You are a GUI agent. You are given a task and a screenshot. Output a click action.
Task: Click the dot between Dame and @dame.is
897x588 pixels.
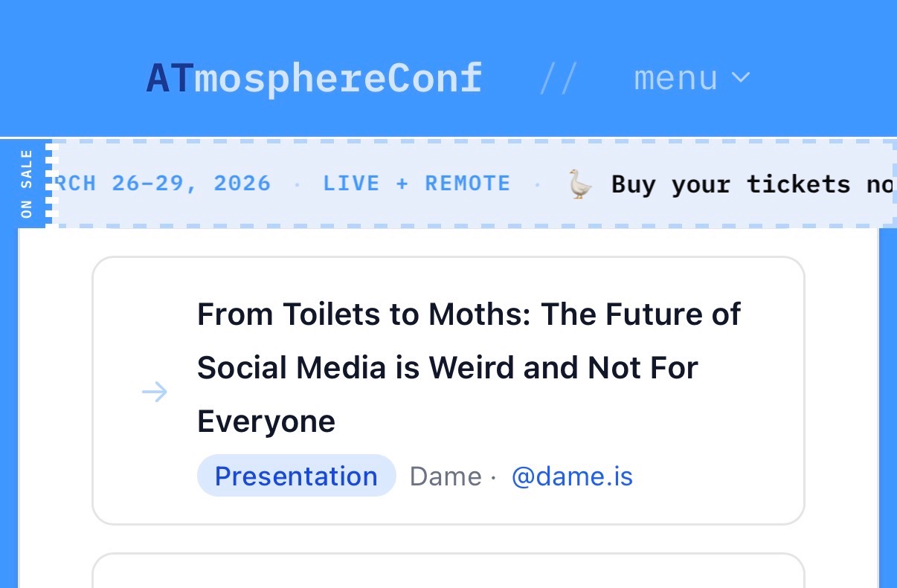pos(494,476)
